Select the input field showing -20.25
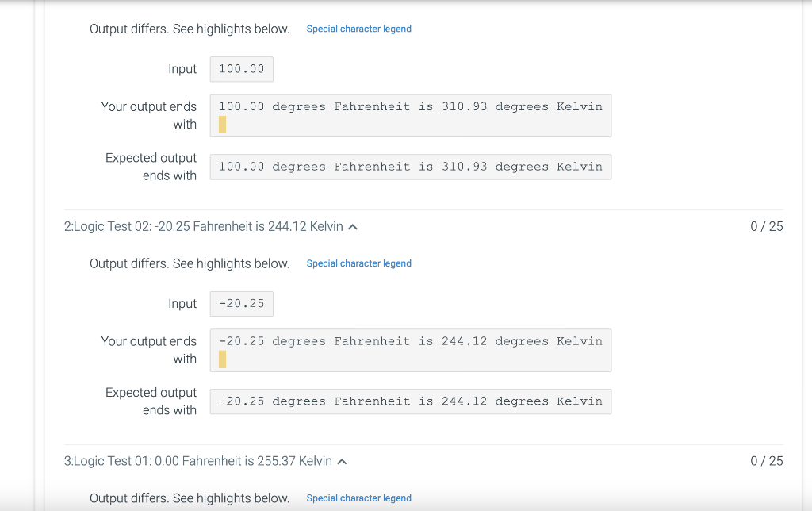The height and width of the screenshot is (511, 812). click(241, 303)
